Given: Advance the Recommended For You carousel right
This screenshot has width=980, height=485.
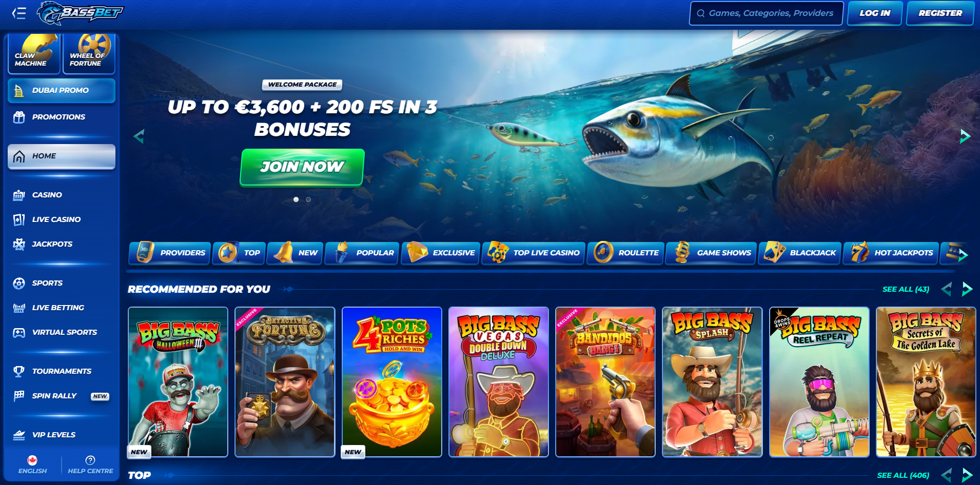Looking at the screenshot, I should [x=967, y=289].
